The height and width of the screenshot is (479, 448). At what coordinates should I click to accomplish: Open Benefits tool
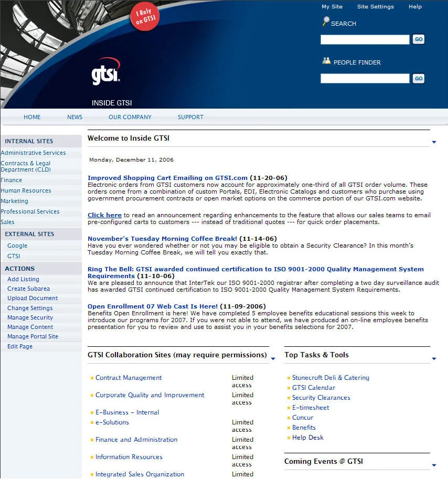pos(304,428)
